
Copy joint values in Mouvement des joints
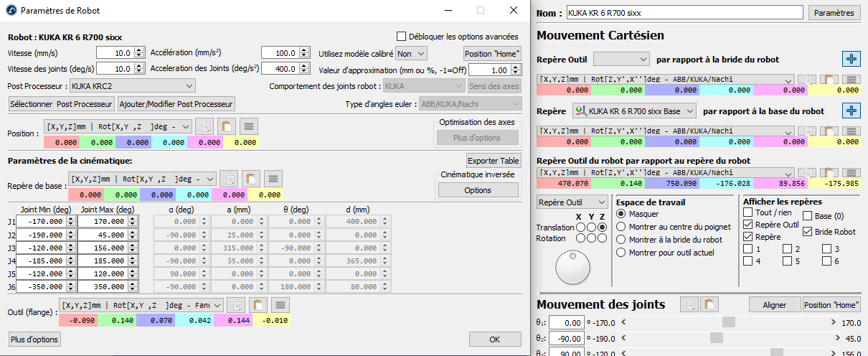pos(689,304)
